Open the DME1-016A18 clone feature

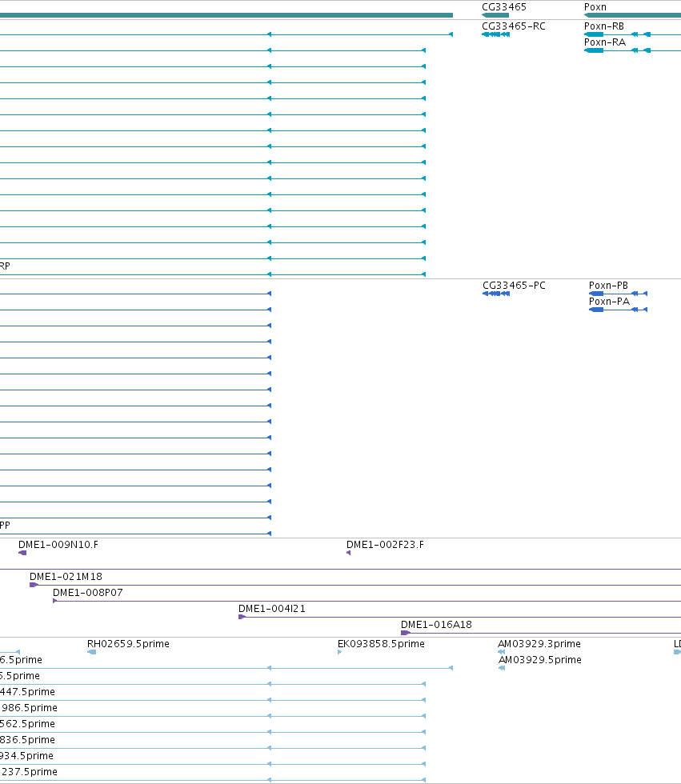coord(541,633)
